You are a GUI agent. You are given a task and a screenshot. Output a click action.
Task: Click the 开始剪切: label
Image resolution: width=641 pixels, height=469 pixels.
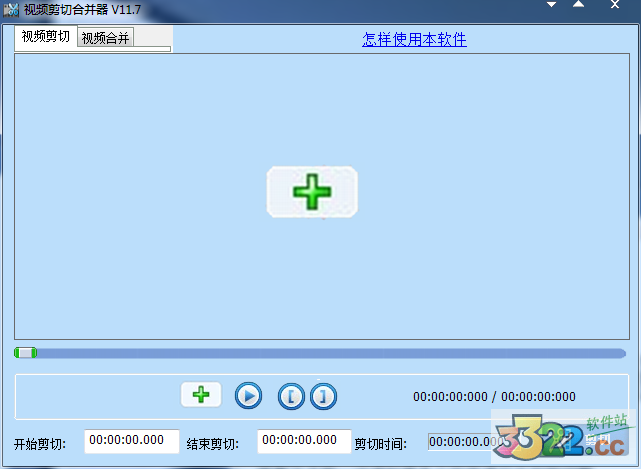40,444
